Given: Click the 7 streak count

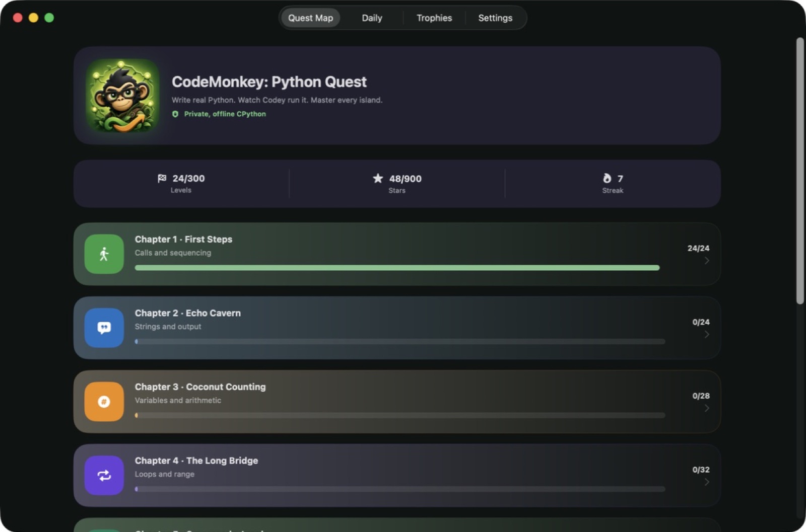Looking at the screenshot, I should (x=620, y=179).
